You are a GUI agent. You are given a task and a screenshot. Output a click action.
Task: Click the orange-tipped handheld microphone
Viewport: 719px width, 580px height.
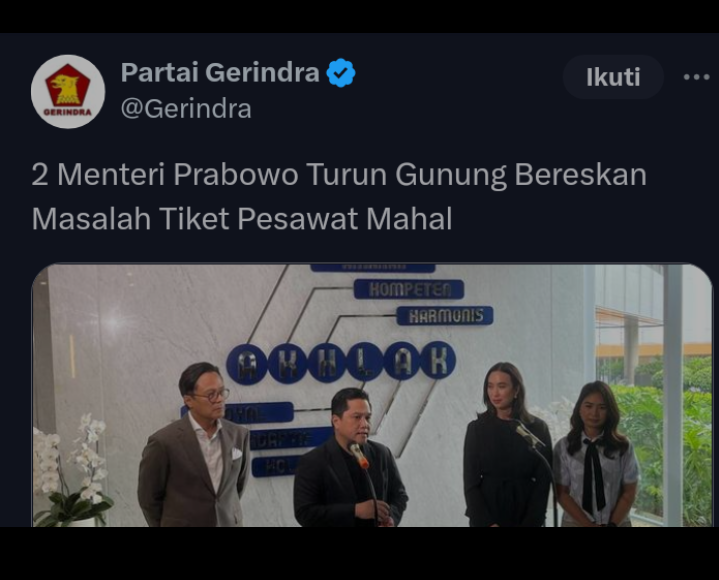[x=358, y=454]
